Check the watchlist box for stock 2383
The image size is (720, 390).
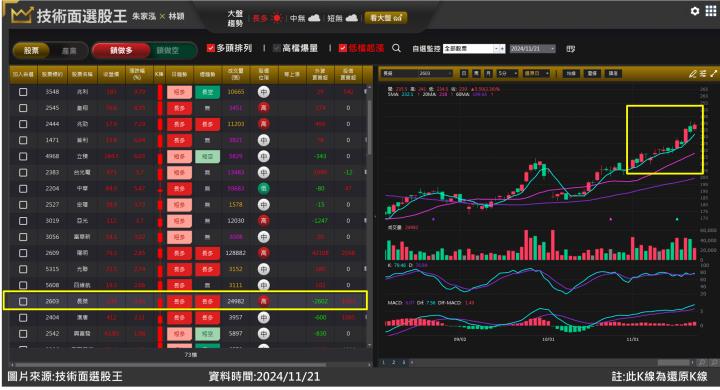(x=23, y=172)
